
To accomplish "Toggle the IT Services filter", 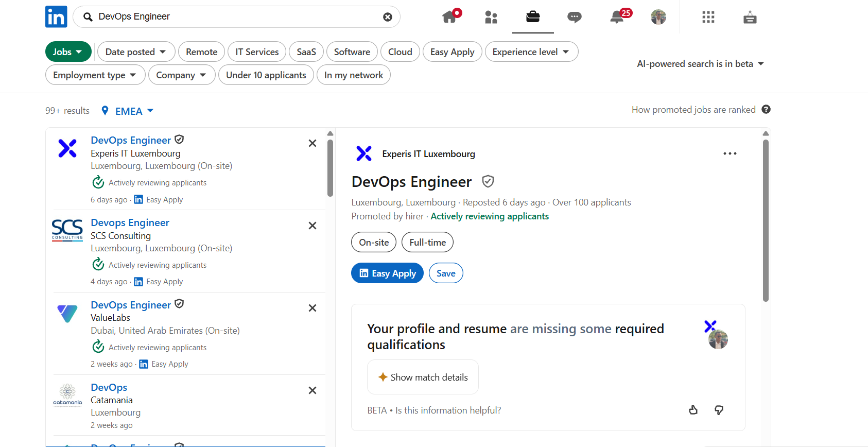I will point(257,51).
